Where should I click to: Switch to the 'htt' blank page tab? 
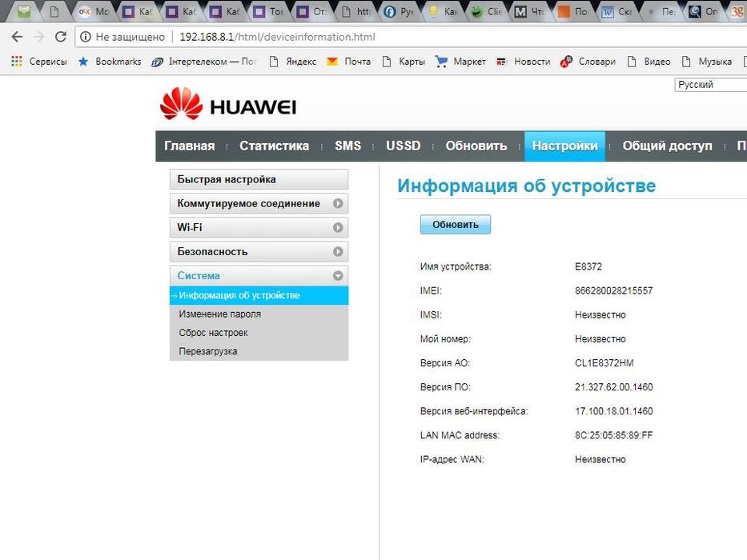click(x=356, y=11)
